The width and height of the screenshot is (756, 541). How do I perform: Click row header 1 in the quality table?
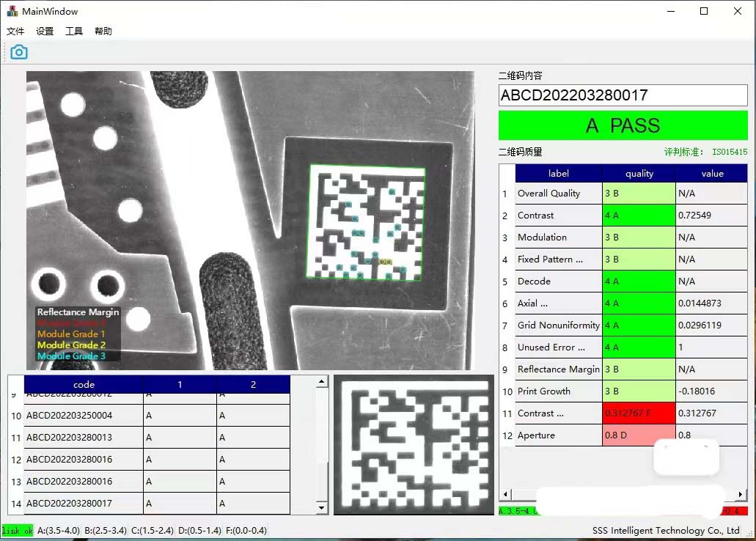504,194
